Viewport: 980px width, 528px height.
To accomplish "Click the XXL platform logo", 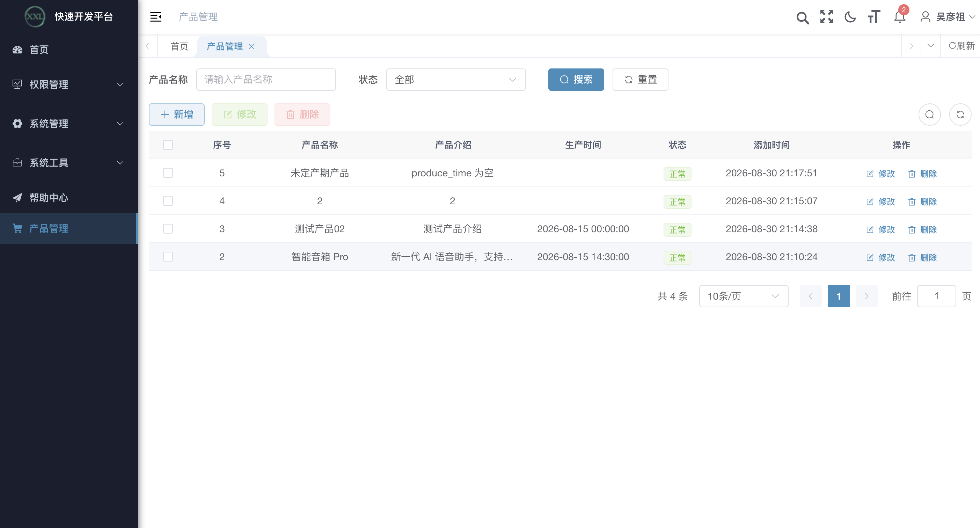I will [x=35, y=17].
